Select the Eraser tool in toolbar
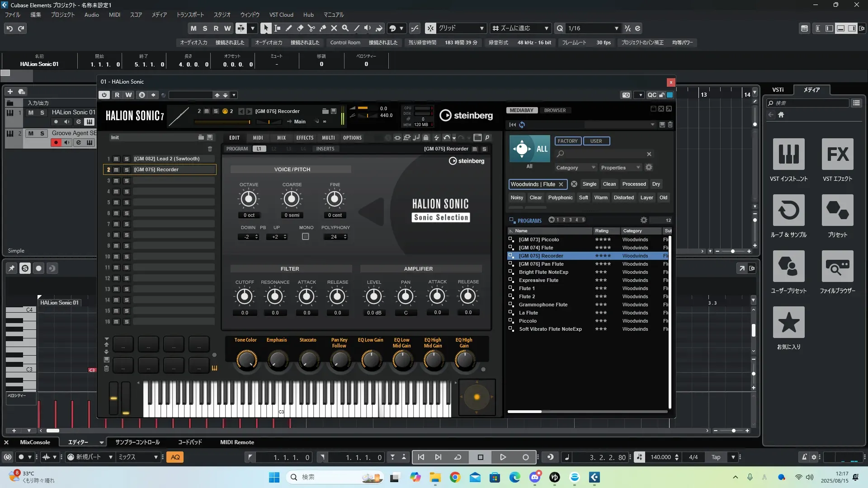868x488 pixels. 300,28
